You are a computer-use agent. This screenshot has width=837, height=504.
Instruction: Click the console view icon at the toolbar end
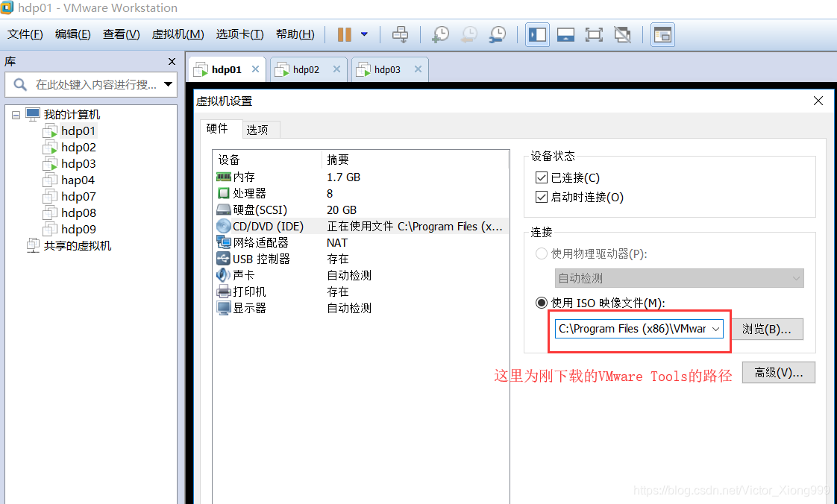click(662, 34)
